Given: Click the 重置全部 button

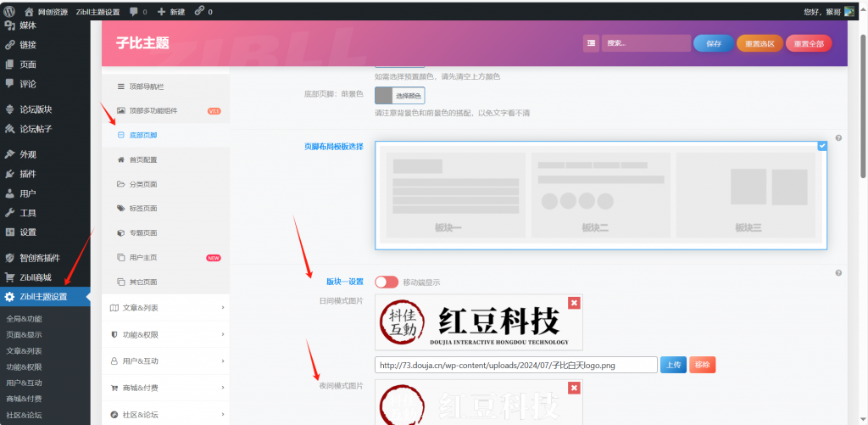Looking at the screenshot, I should (x=809, y=43).
